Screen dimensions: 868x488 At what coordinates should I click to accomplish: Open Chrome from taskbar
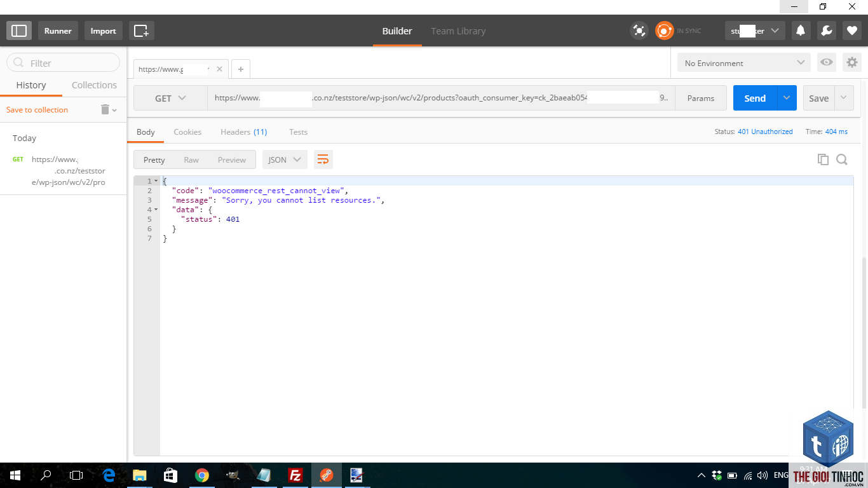click(x=202, y=475)
